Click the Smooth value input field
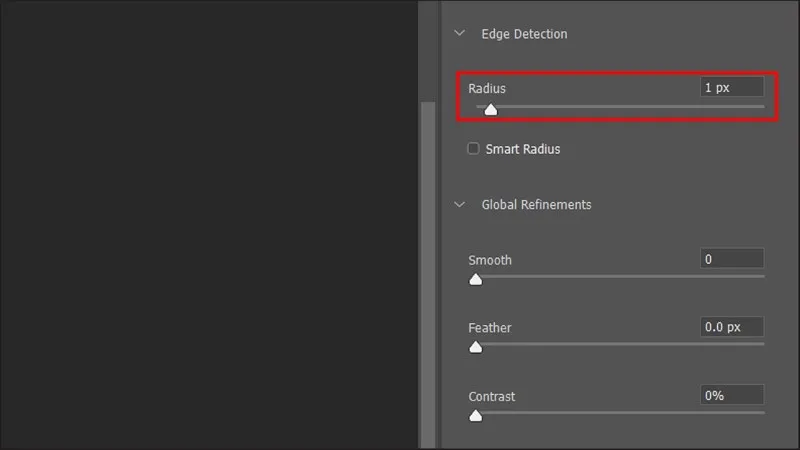 click(x=732, y=259)
